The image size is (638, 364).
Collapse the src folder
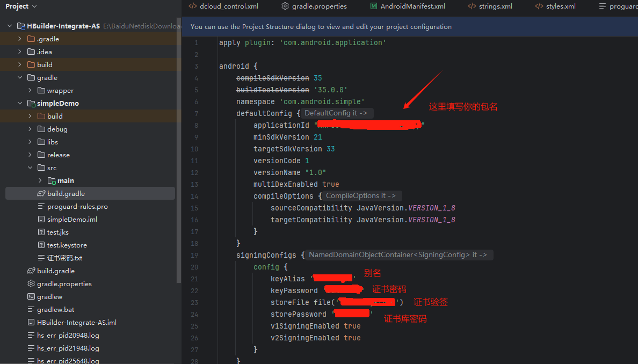(x=30, y=168)
